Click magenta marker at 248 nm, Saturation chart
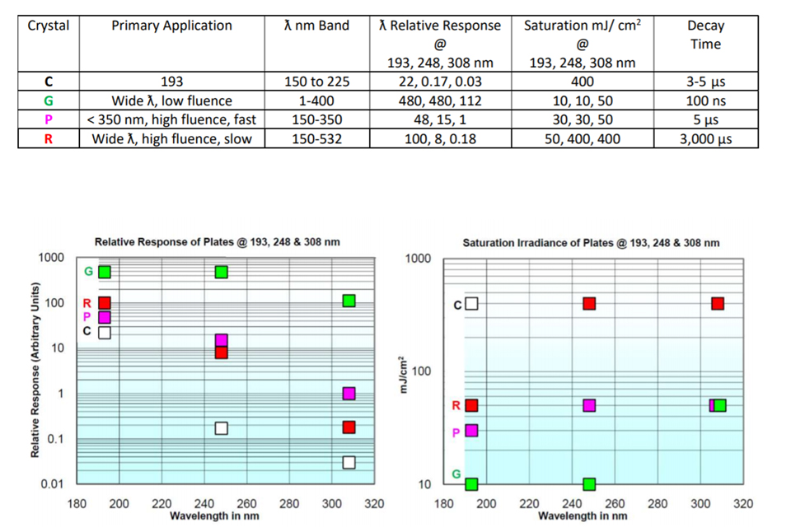The image size is (791, 532). (x=589, y=405)
